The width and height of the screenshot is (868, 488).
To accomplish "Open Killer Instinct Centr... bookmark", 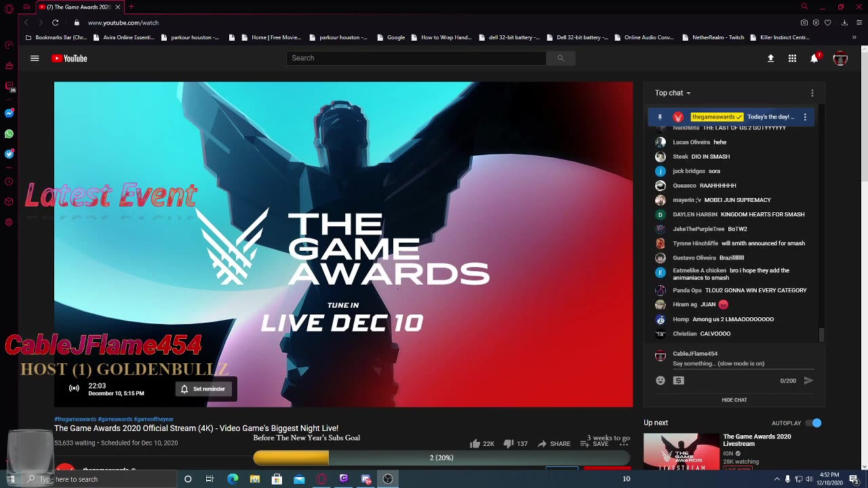I will coord(780,37).
